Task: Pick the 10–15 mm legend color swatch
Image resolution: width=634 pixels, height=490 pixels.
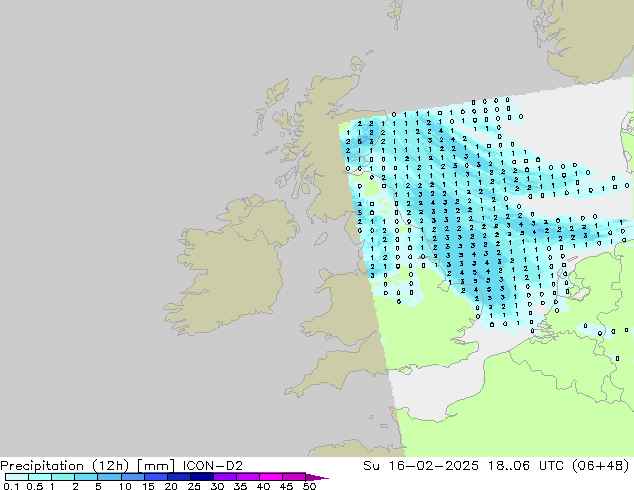Action: tap(132, 477)
